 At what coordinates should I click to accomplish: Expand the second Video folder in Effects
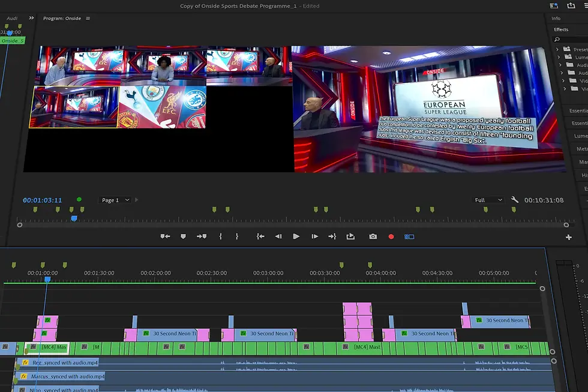[x=565, y=88]
